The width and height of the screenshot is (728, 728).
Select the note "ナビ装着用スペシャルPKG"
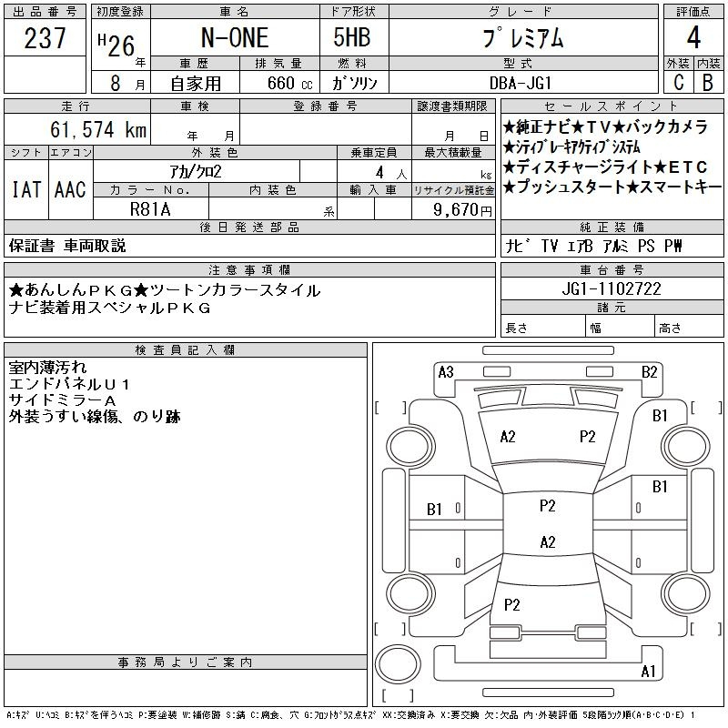click(x=109, y=308)
